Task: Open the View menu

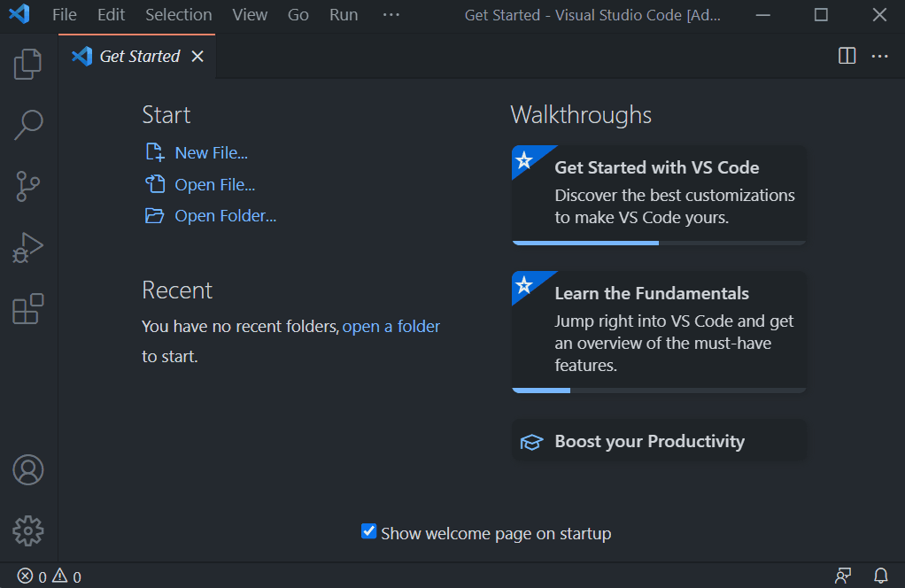Action: 250,15
